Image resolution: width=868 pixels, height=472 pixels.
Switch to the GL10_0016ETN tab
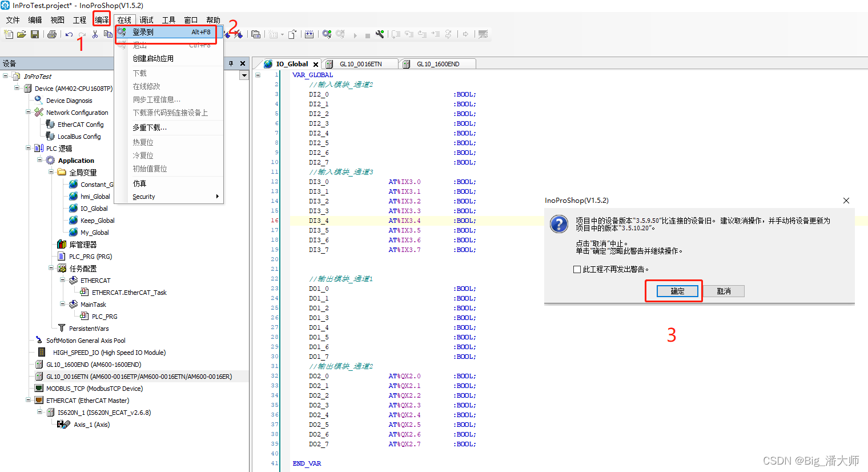tap(360, 64)
